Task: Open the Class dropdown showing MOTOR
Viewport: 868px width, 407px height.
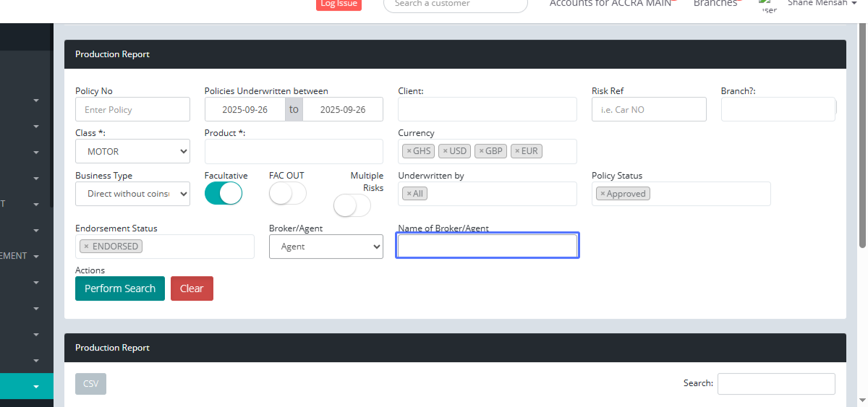Action: tap(132, 152)
